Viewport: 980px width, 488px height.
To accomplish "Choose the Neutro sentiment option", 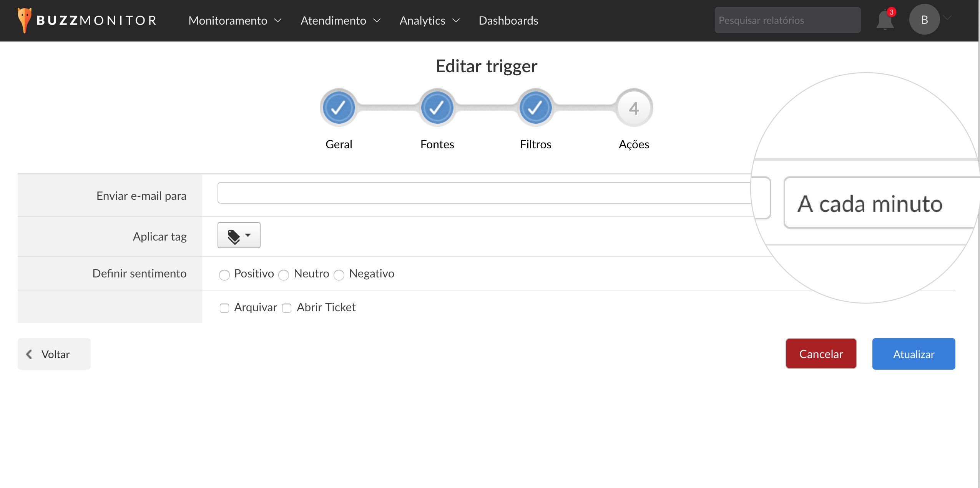I will pyautogui.click(x=284, y=275).
